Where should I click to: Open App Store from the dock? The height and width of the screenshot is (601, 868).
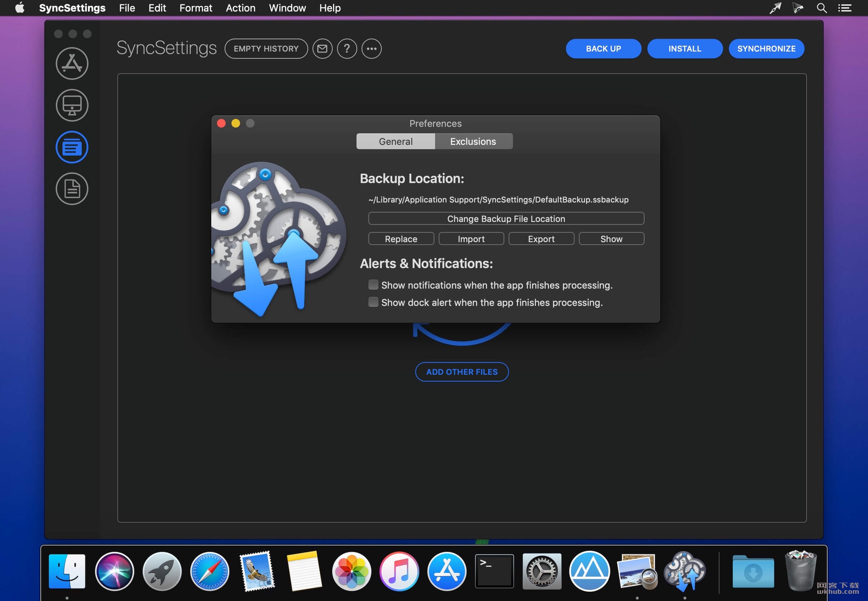tap(446, 571)
